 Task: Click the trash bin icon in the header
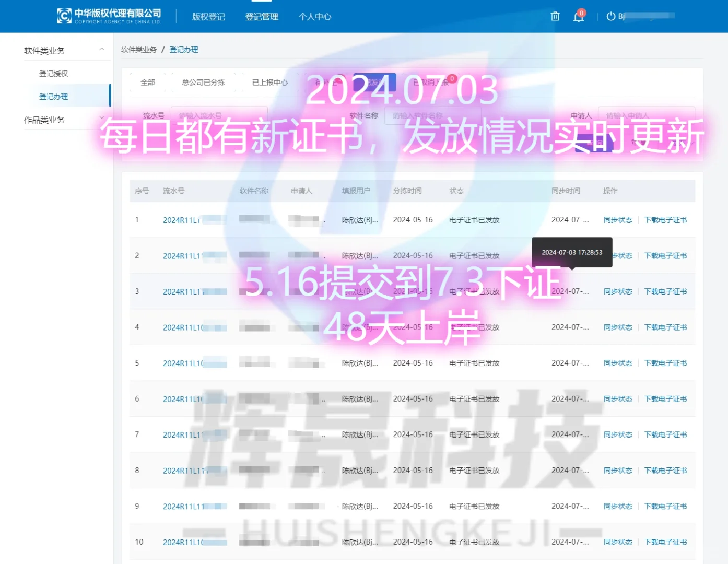coord(555,16)
